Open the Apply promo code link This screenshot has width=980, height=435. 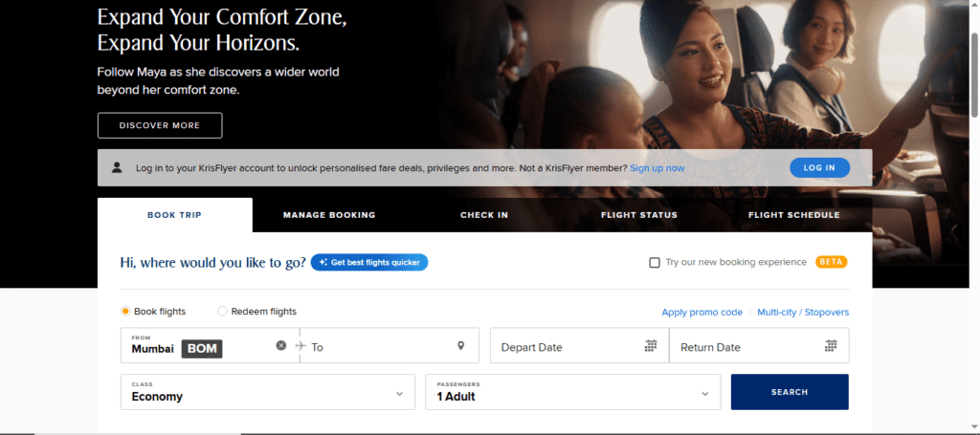point(702,313)
